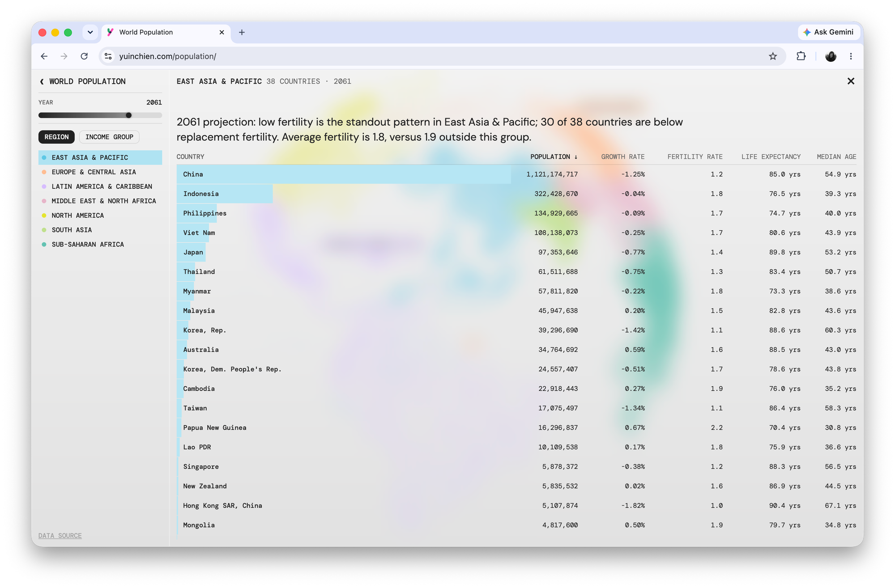Sort by Median Age column header
The image size is (895, 588).
[836, 157]
